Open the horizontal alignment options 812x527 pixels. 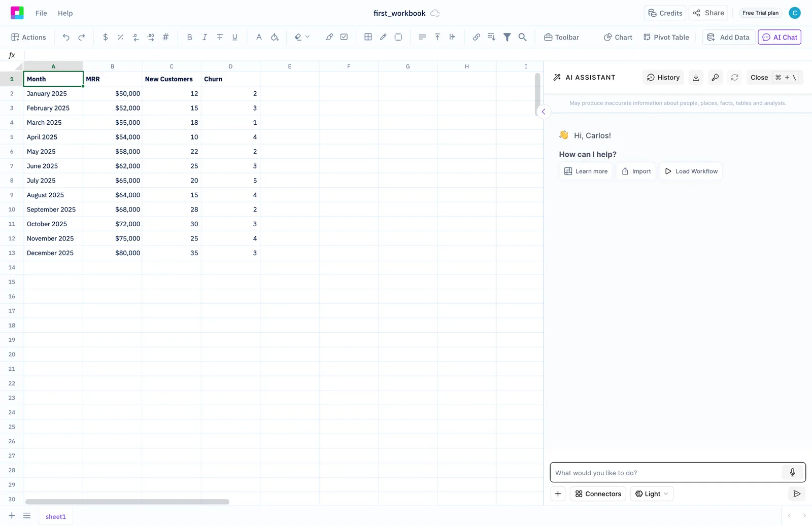(x=422, y=37)
